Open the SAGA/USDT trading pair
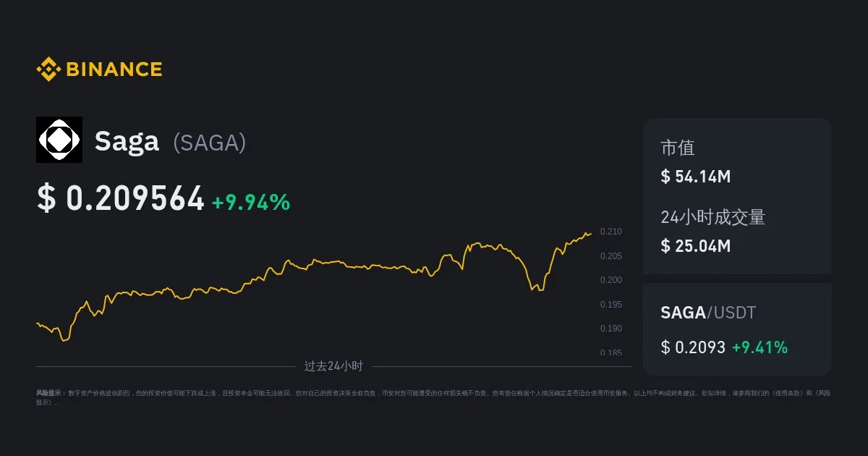 (x=708, y=313)
